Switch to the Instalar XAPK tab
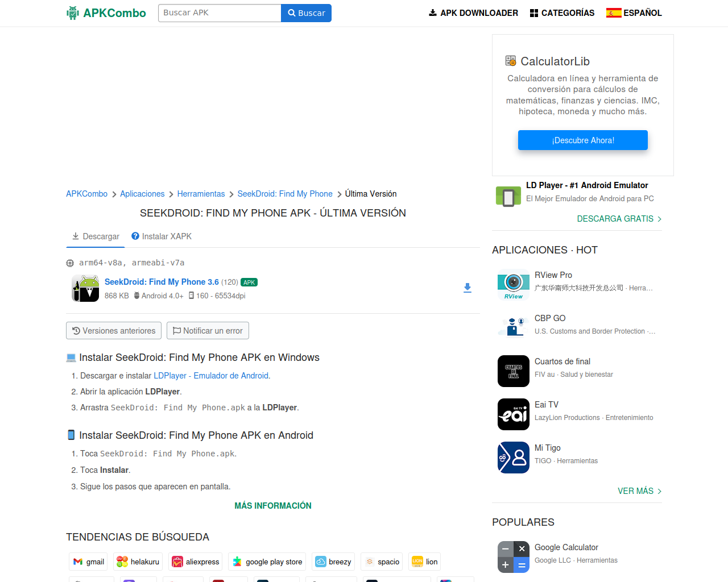This screenshot has width=728, height=582. (x=162, y=236)
